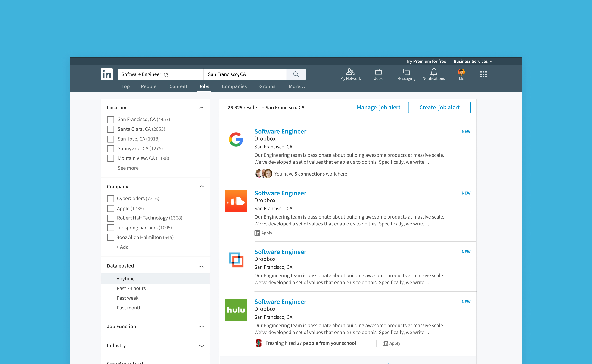
Task: Click the Manage job alert link
Action: click(x=378, y=107)
